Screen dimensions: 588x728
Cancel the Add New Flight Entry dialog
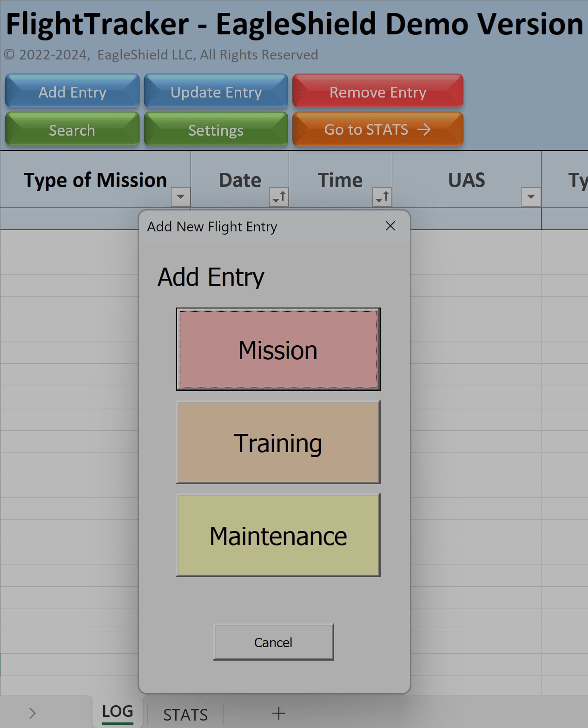coord(273,642)
